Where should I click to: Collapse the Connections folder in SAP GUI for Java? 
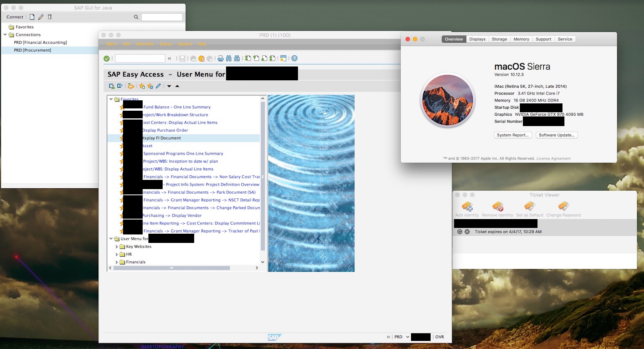(5, 35)
